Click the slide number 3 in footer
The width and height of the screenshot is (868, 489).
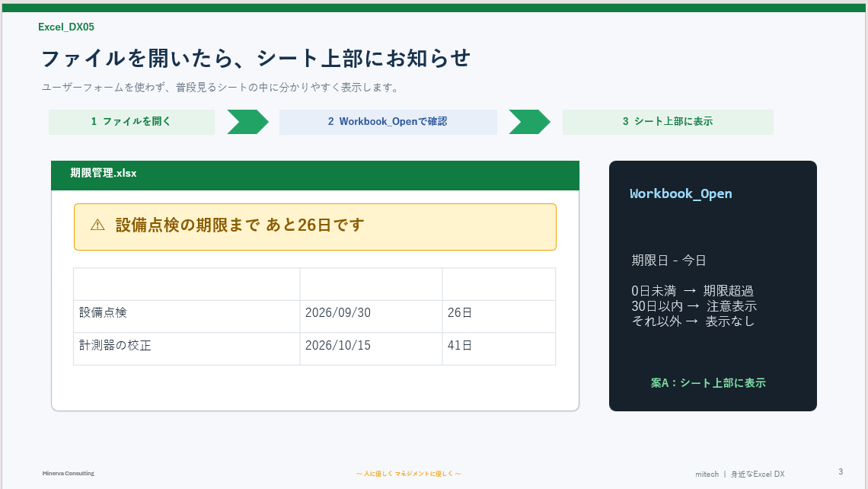[841, 471]
